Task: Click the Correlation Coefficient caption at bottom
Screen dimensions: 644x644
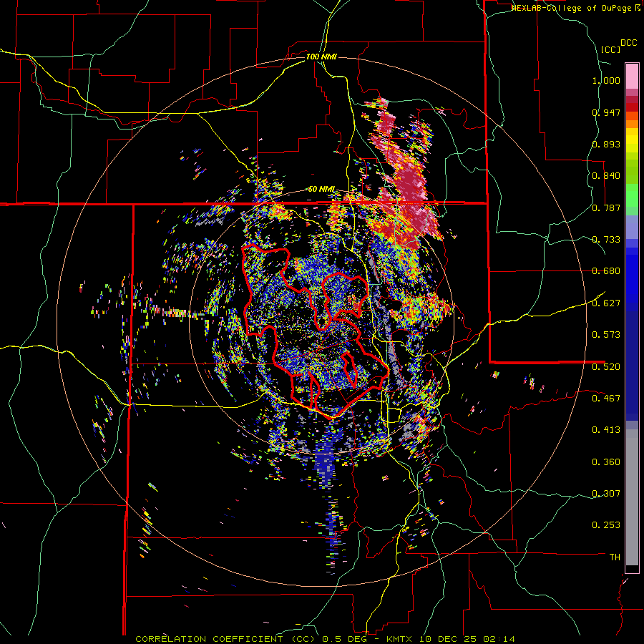Action: click(325, 639)
